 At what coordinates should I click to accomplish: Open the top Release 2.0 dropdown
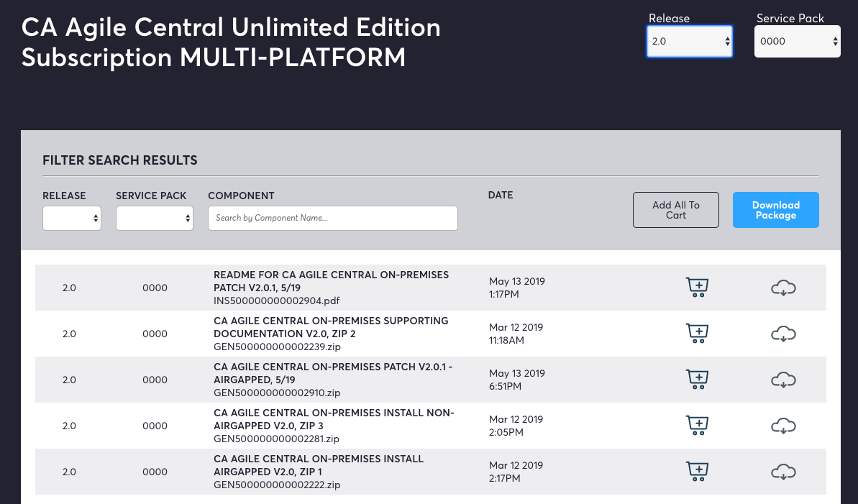pyautogui.click(x=690, y=41)
